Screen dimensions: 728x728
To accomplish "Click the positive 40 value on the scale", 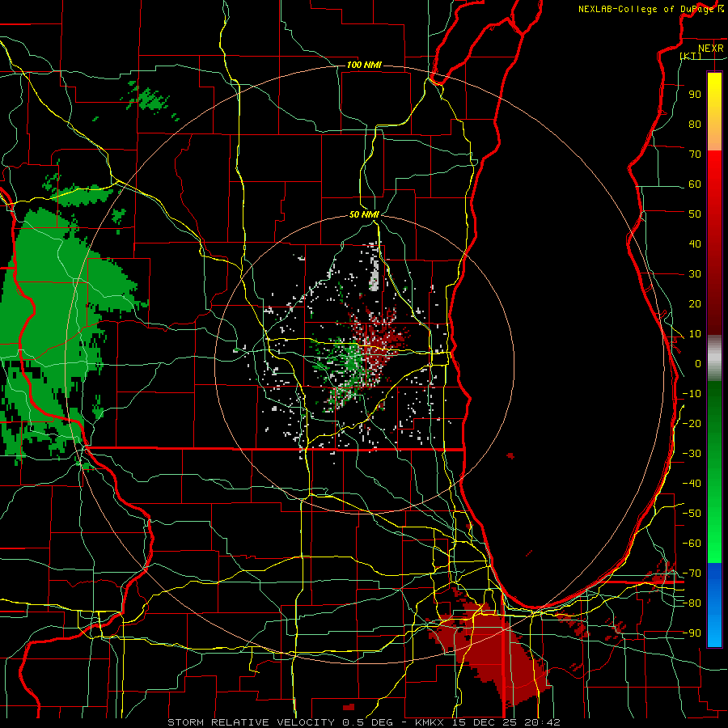I will click(x=695, y=244).
